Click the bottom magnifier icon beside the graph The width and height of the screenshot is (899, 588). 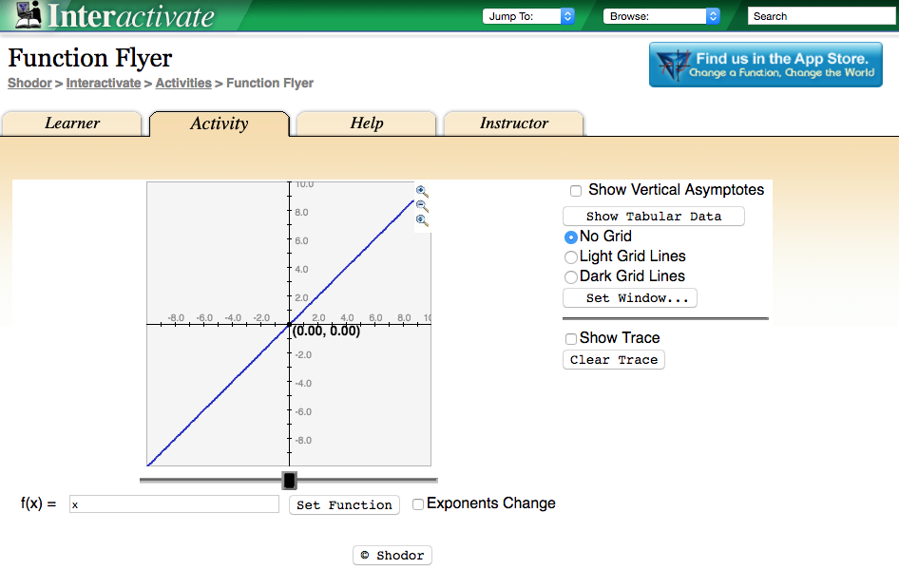[x=422, y=220]
